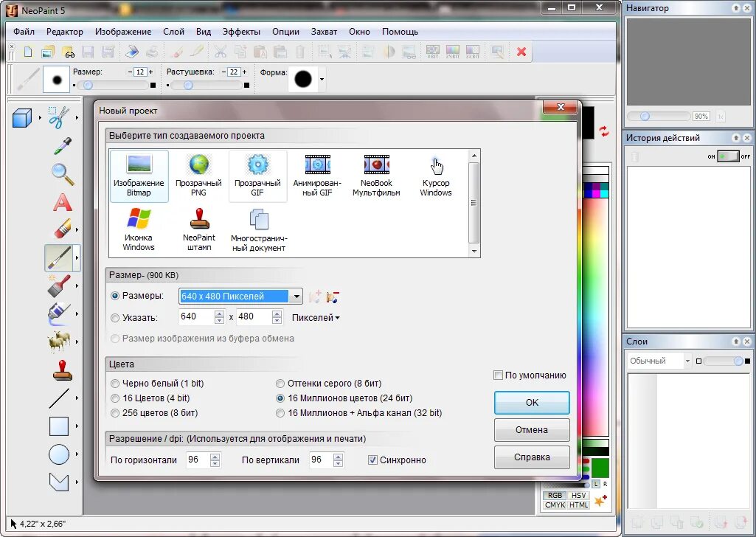Select 16 Миллионов + Альфа канал option
This screenshot has height=537, width=756.
click(280, 413)
